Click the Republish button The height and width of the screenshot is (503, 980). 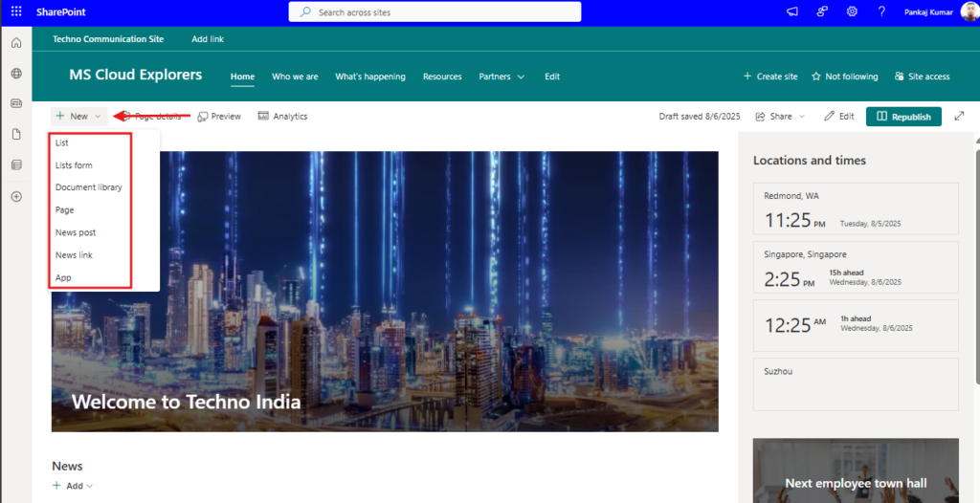(x=903, y=117)
